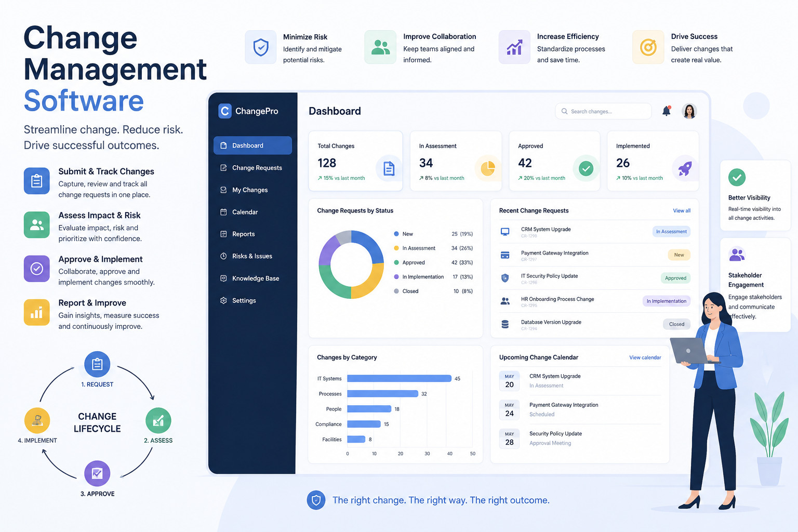Image resolution: width=798 pixels, height=532 pixels.
Task: Click the Minimize Risk shield icon
Action: tap(261, 47)
